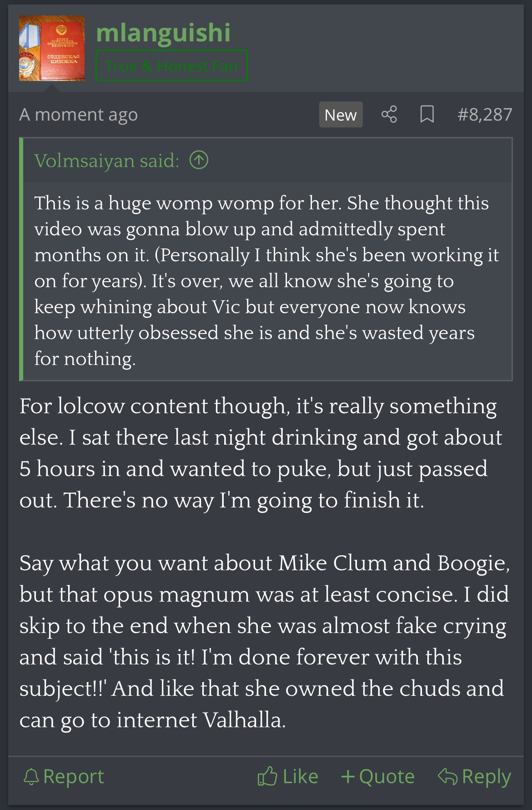Reply to mlanguishi's post
532x810 pixels.
pyautogui.click(x=474, y=777)
